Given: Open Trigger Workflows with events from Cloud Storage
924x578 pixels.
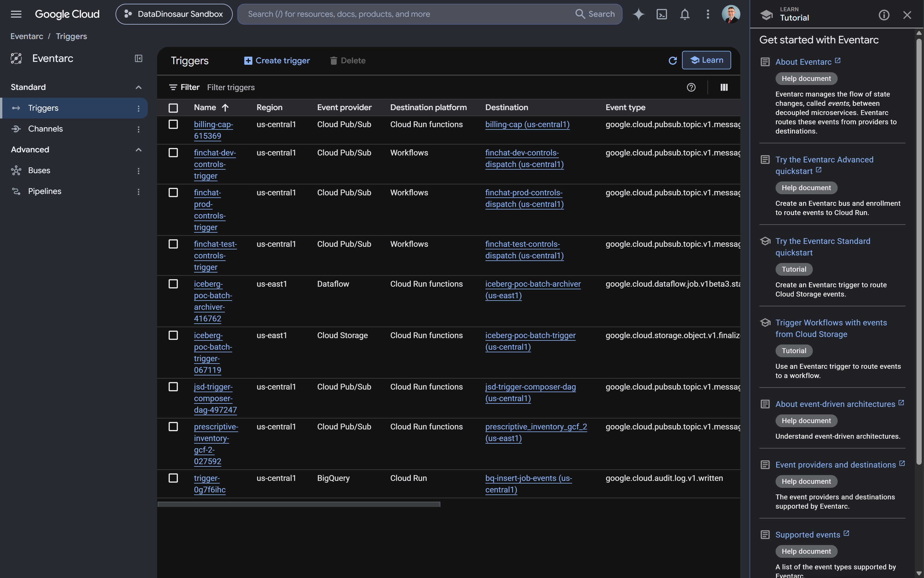Looking at the screenshot, I should [831, 328].
